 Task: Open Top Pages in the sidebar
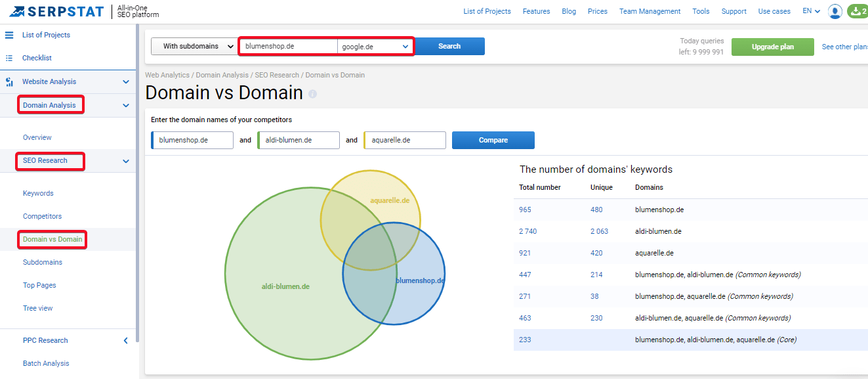[39, 285]
